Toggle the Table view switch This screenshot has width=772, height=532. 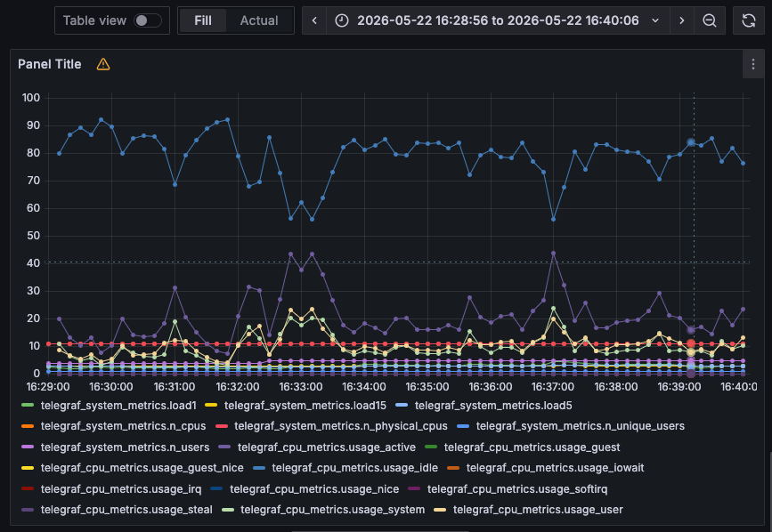[148, 20]
